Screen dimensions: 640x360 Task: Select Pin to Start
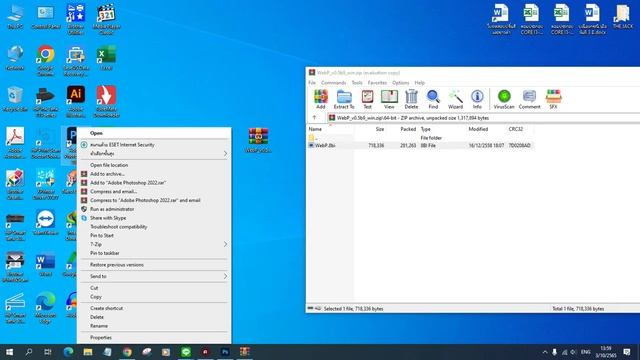point(154,236)
